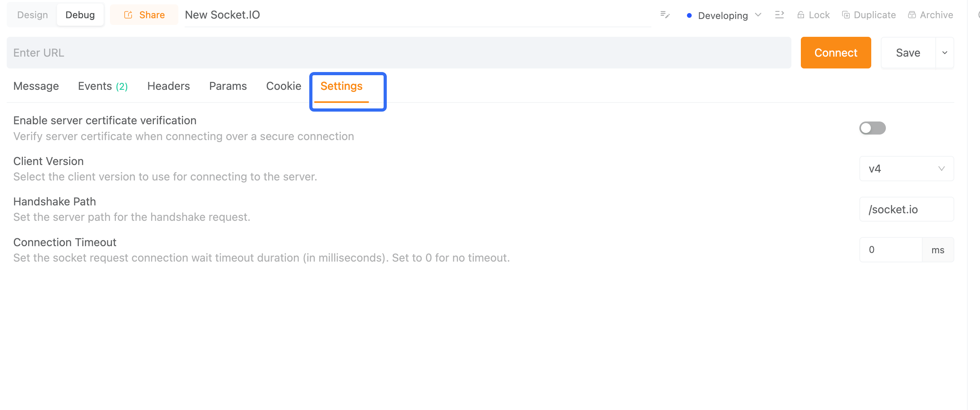Click the ms unit label
Screen dimensions: 980x410
(938, 250)
